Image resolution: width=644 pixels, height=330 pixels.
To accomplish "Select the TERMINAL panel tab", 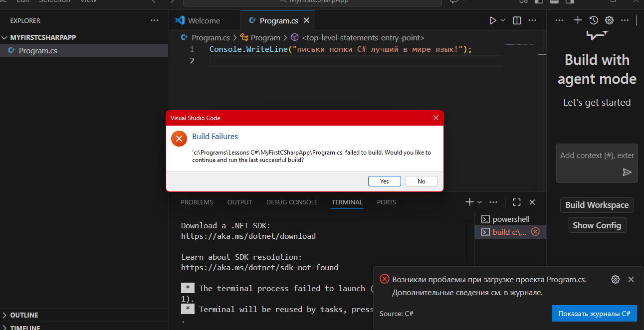I will point(347,202).
